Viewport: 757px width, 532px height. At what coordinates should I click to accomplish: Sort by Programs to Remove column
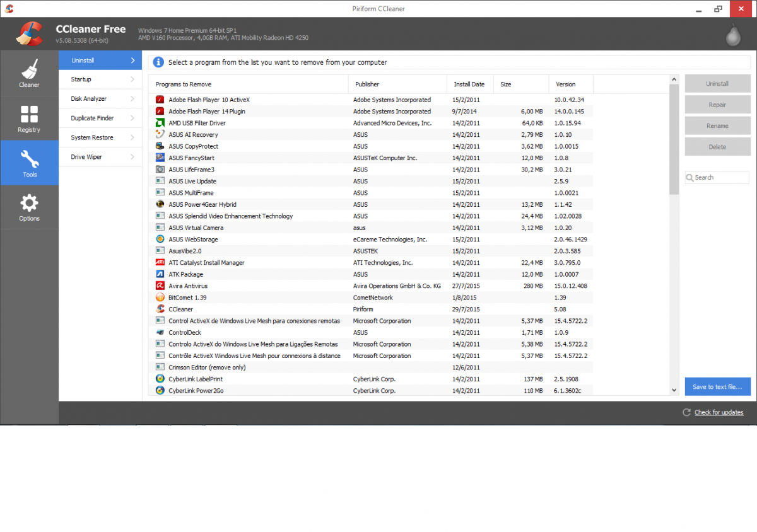249,84
